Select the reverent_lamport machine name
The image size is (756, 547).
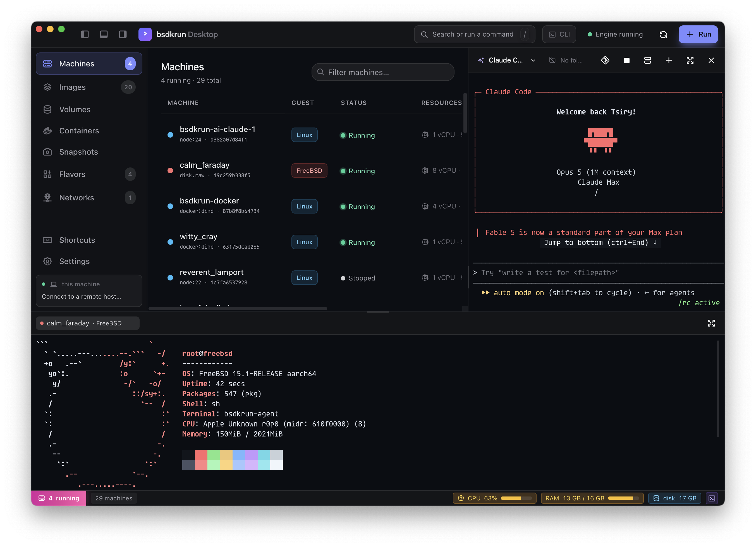[211, 272]
